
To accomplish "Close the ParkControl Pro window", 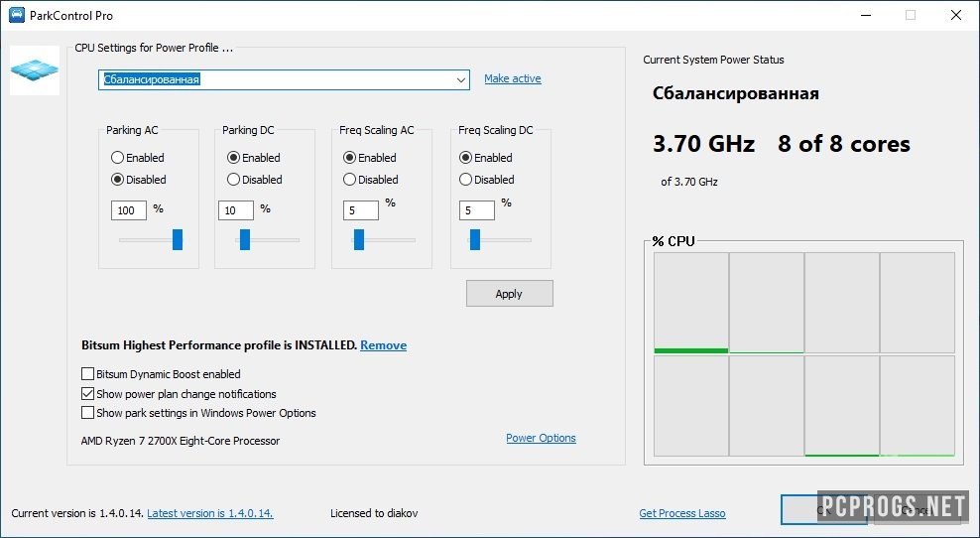I will pyautogui.click(x=955, y=15).
